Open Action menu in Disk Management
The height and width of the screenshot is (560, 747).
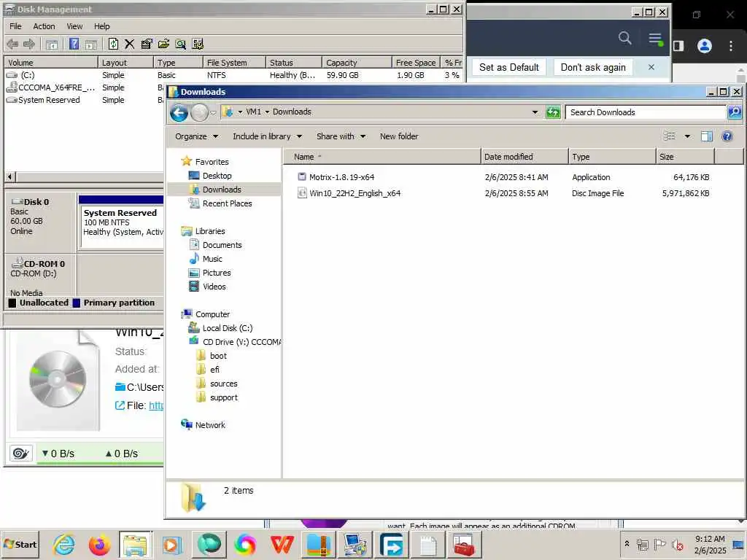(44, 26)
